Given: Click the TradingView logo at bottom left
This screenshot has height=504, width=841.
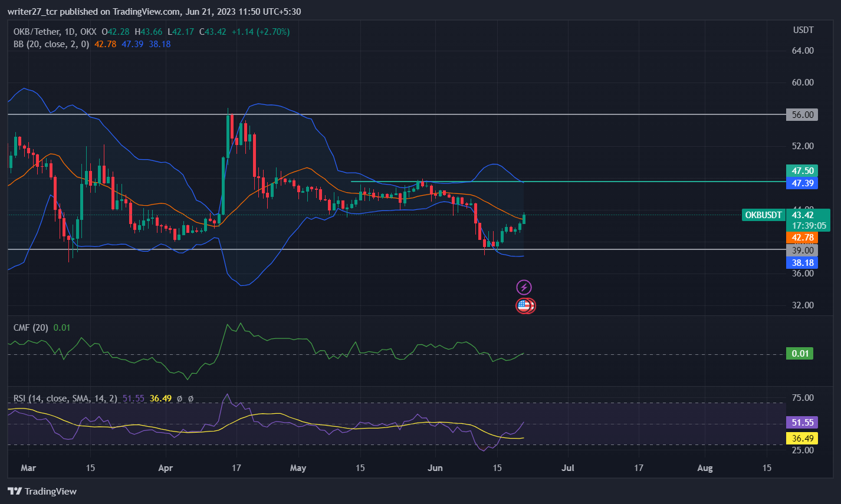Looking at the screenshot, I should [x=42, y=491].
